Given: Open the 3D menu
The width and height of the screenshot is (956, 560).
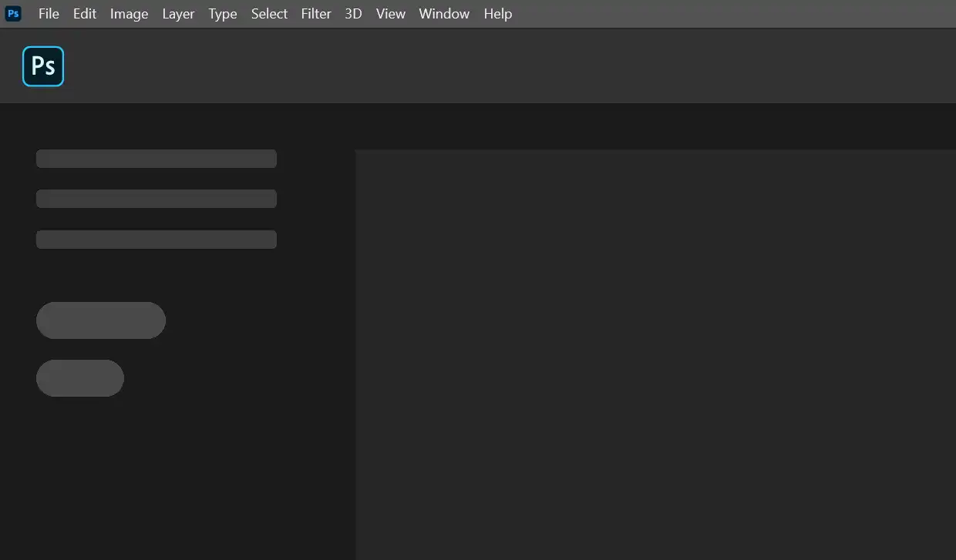Looking at the screenshot, I should coord(353,14).
